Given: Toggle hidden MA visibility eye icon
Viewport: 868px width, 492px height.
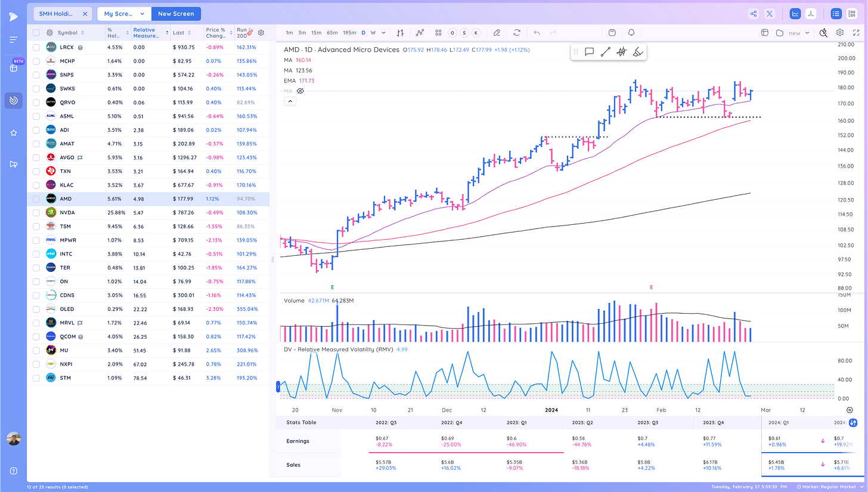Looking at the screenshot, I should 300,91.
